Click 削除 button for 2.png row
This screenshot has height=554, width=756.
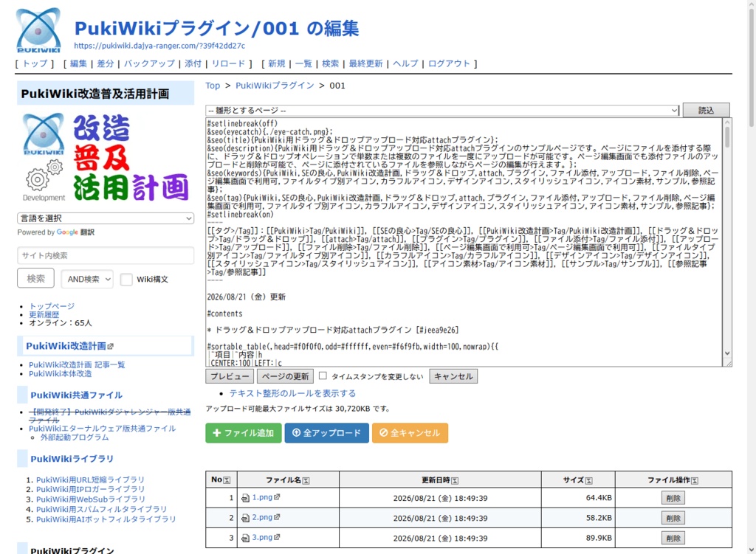pos(673,519)
